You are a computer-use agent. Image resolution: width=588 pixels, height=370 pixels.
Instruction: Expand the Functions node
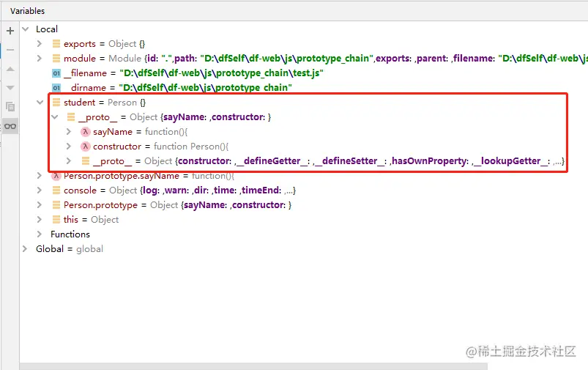[x=40, y=234]
